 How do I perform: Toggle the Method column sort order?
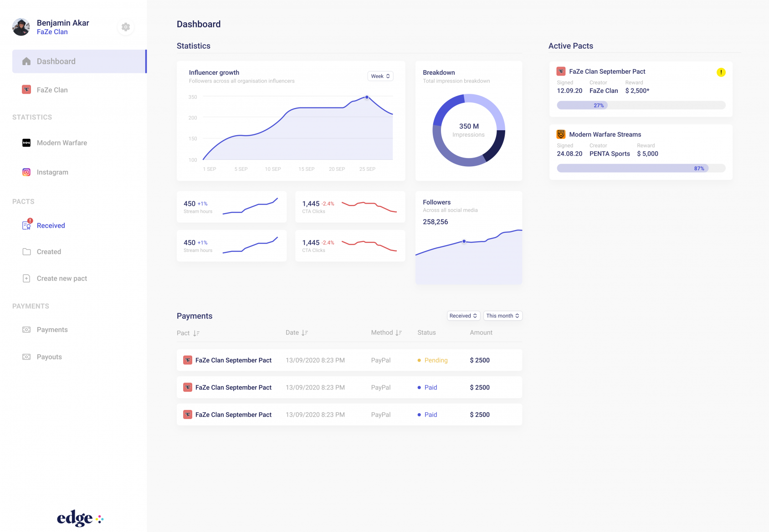[398, 332]
